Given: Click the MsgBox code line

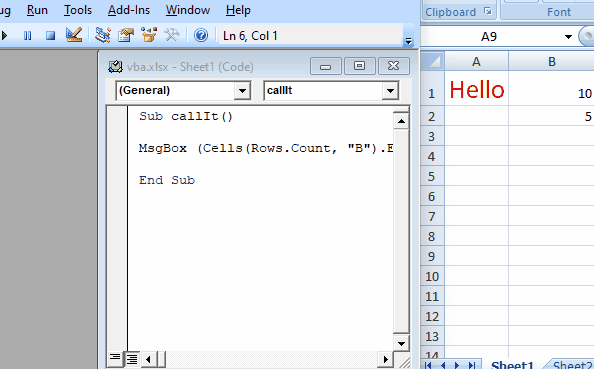Looking at the screenshot, I should 266,148.
